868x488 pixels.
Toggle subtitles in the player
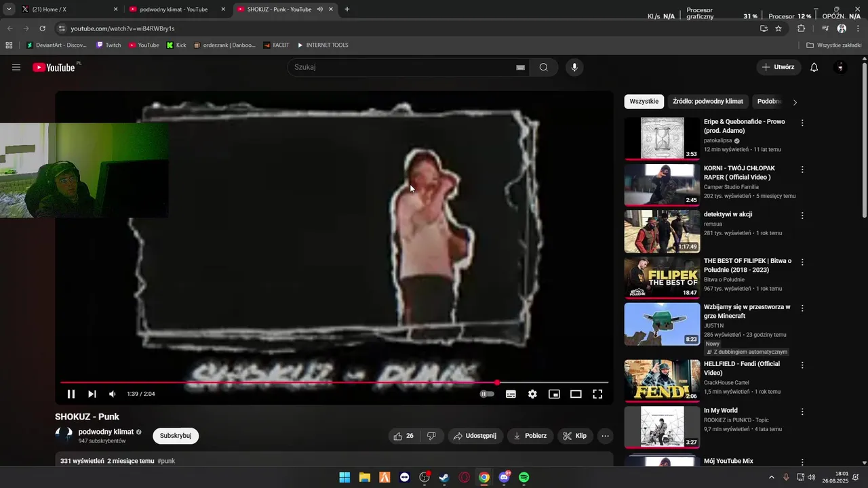point(511,394)
